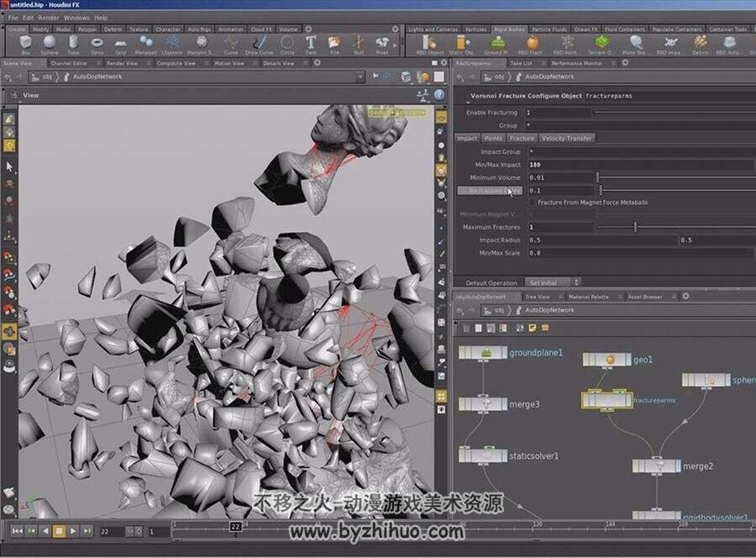Select the RBD Object shelf tool
This screenshot has width=756, height=558.
429,45
